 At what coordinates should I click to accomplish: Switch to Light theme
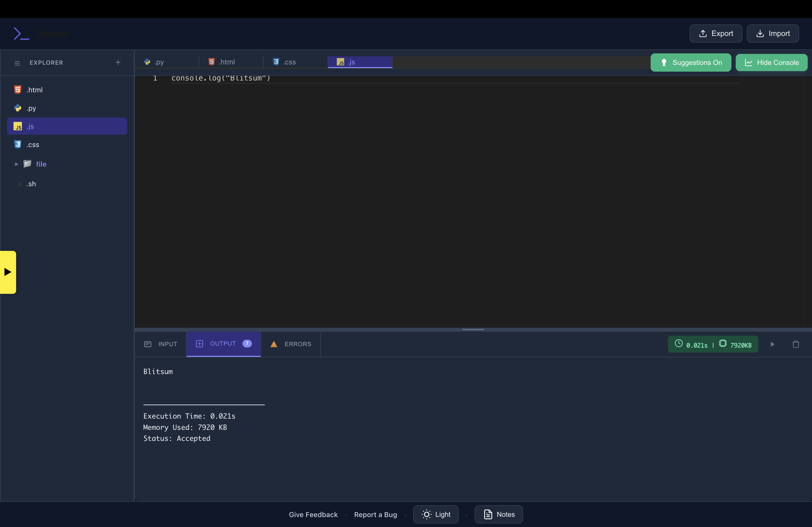[436, 514]
